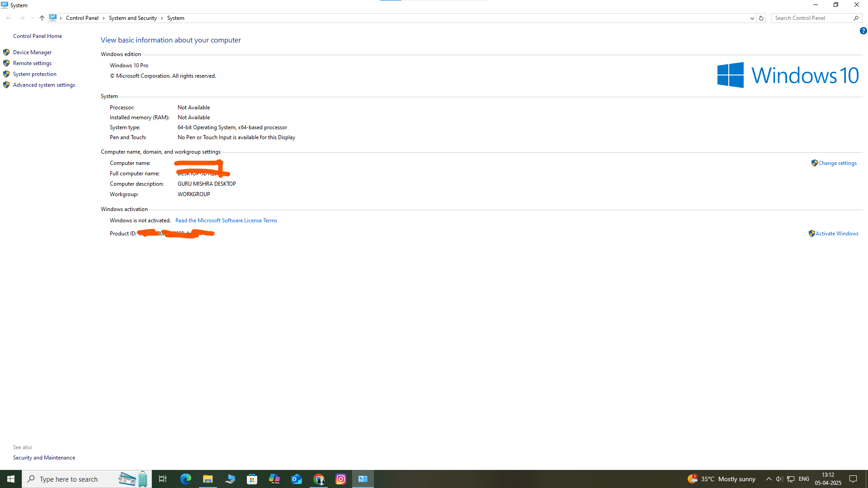Open Microsoft Edge from the taskbar

click(x=185, y=479)
